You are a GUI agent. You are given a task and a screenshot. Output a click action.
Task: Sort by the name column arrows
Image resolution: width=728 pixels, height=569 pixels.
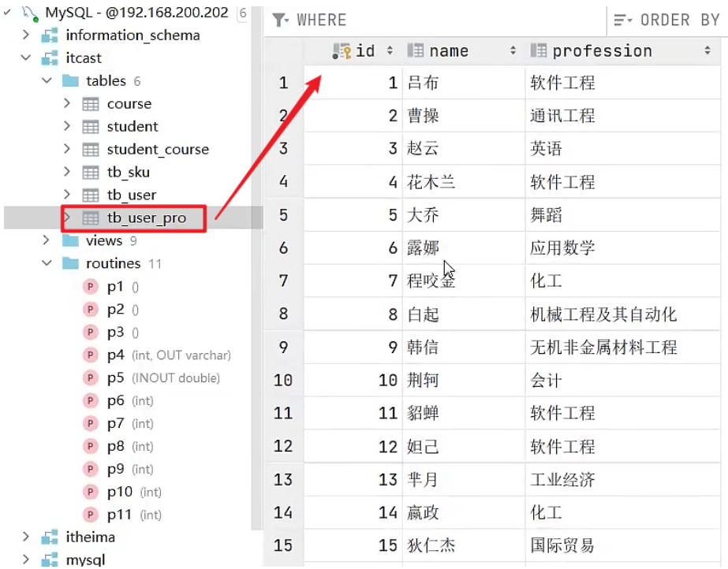(x=513, y=50)
